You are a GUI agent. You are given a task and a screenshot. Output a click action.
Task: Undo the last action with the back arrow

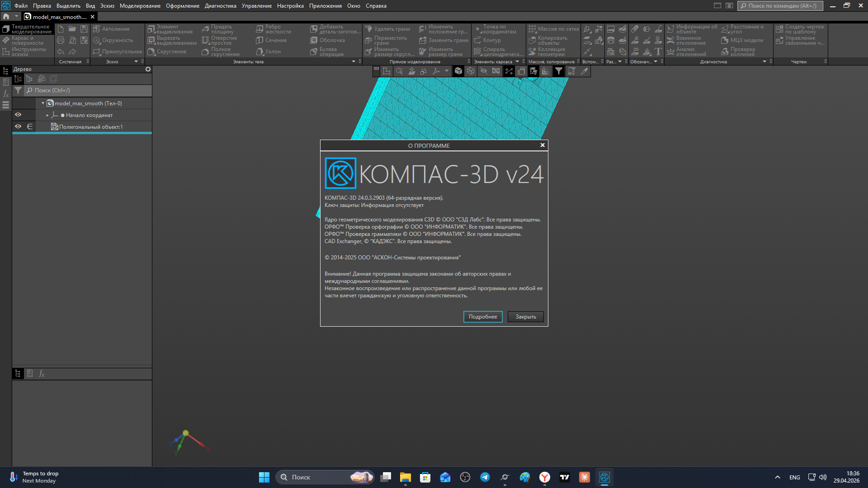61,52
